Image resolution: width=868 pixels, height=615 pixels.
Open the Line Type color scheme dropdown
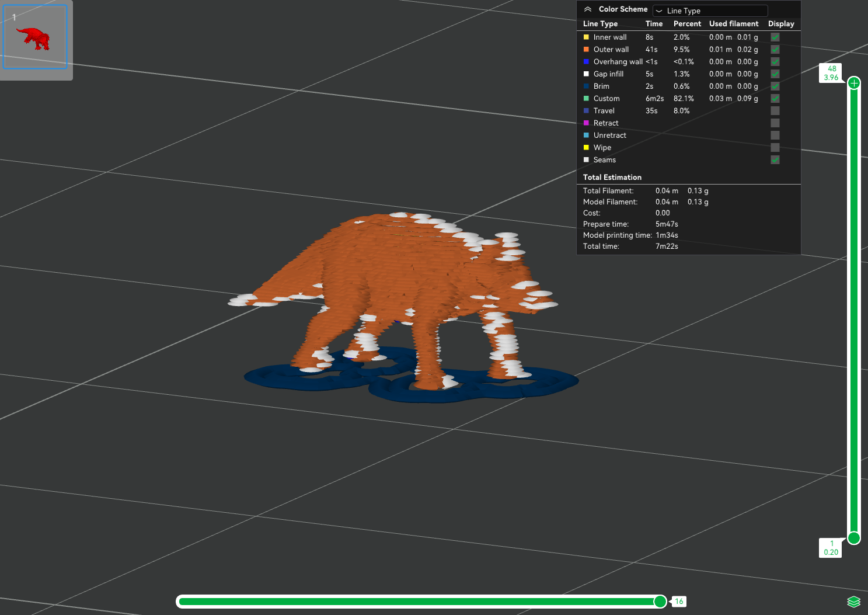tap(710, 11)
